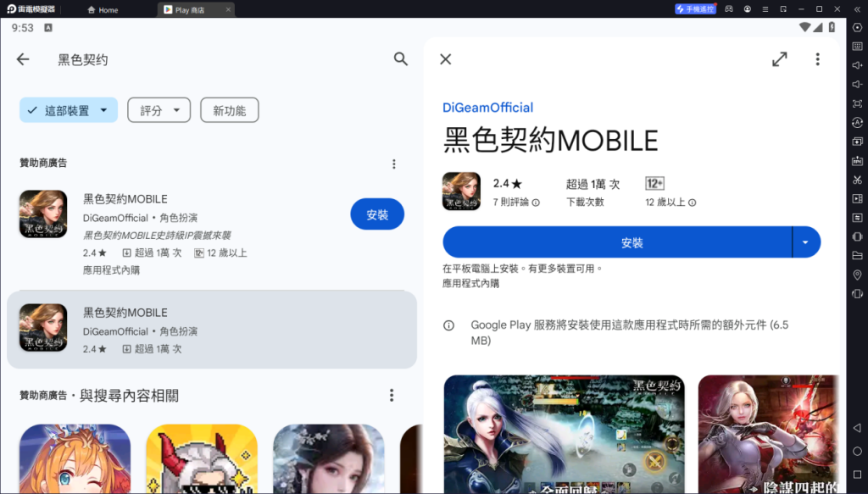The image size is (868, 494).
Task: Switch to the Home tab
Action: pyautogui.click(x=103, y=9)
